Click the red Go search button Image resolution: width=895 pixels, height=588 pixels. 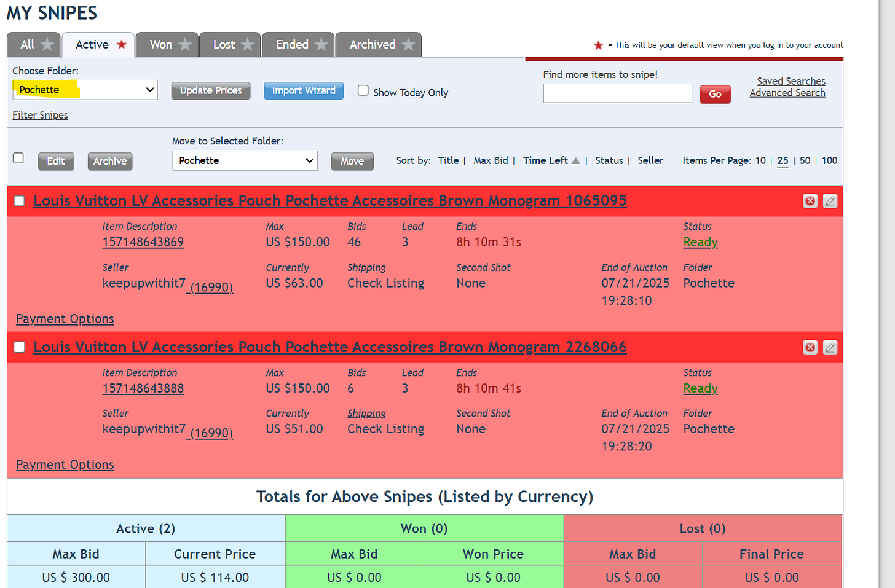tap(715, 94)
